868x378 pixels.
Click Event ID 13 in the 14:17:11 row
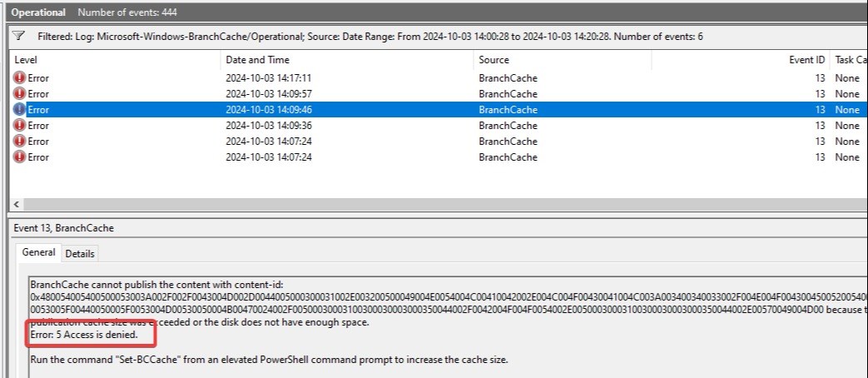pyautogui.click(x=819, y=78)
